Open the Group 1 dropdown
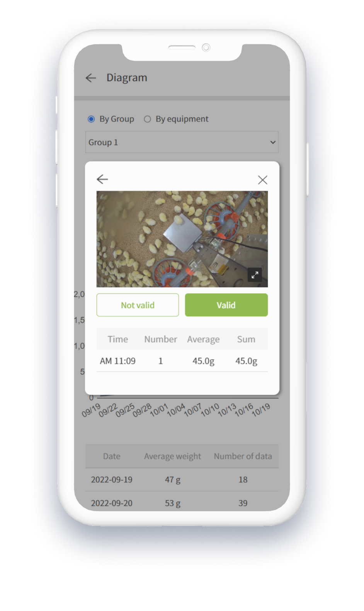The width and height of the screenshot is (364, 611). (x=182, y=142)
